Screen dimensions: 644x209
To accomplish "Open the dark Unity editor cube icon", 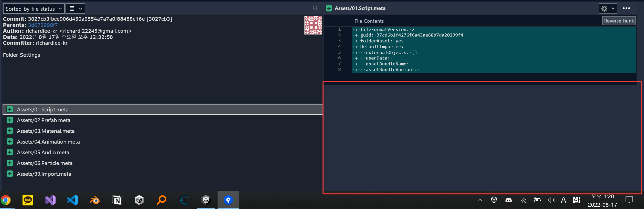I will pyautogui.click(x=206, y=200).
